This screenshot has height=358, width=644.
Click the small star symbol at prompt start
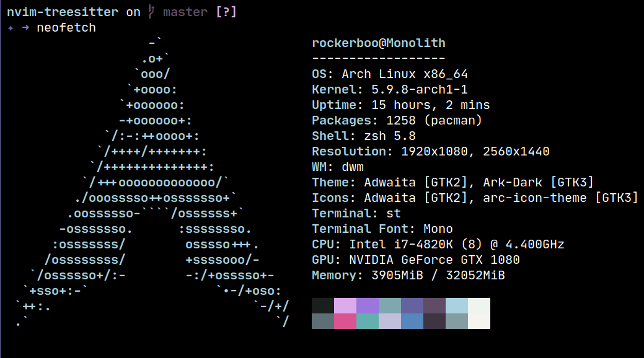coord(11,28)
